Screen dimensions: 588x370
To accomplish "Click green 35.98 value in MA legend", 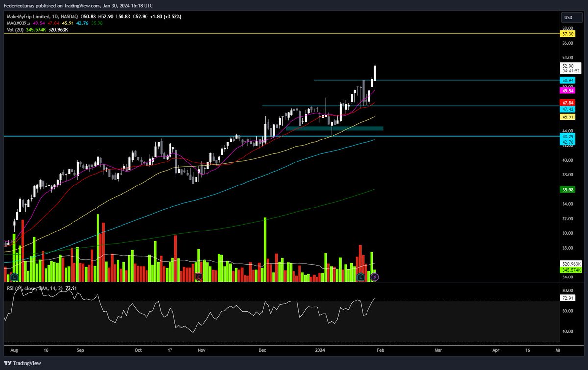I will (97, 23).
